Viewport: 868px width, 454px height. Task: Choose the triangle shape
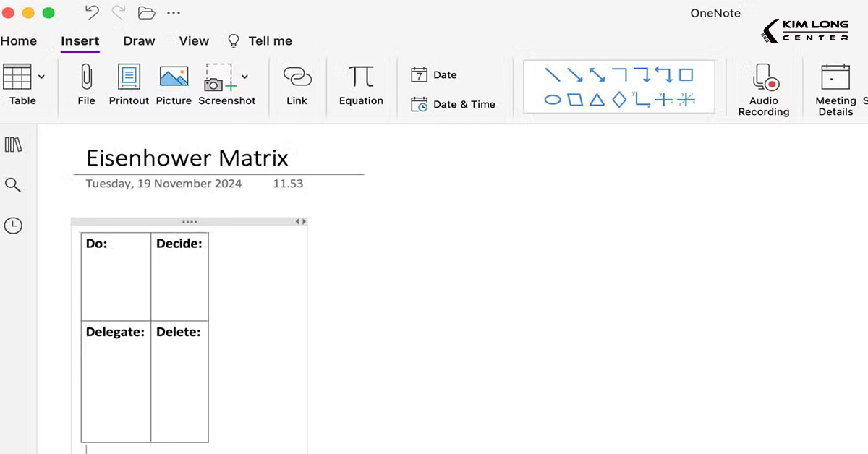click(x=597, y=100)
